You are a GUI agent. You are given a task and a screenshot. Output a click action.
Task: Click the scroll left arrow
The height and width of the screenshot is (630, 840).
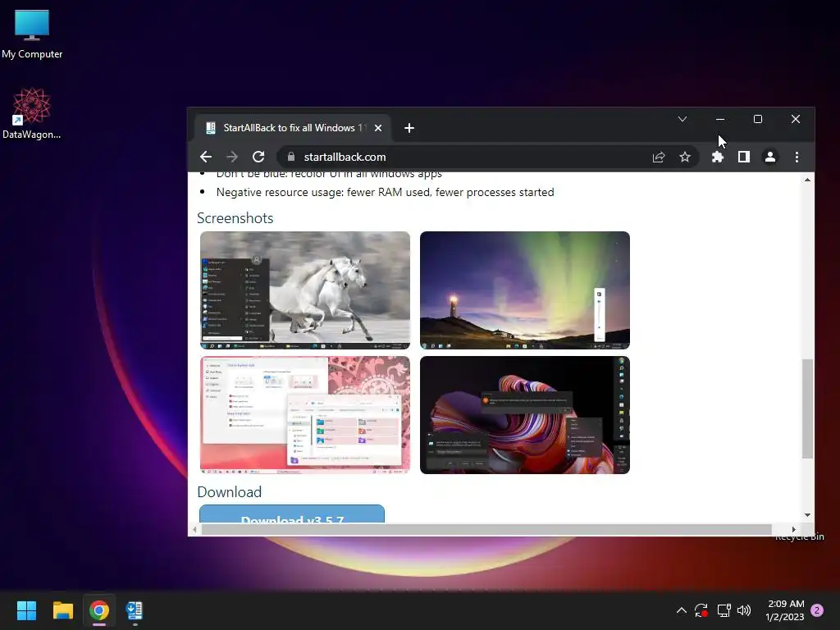[x=194, y=530]
